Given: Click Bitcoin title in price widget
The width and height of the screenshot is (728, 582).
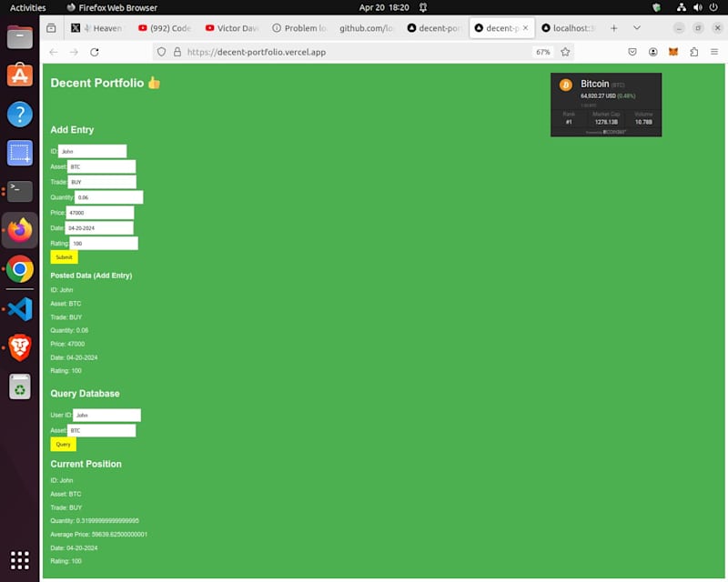Looking at the screenshot, I should pos(595,84).
